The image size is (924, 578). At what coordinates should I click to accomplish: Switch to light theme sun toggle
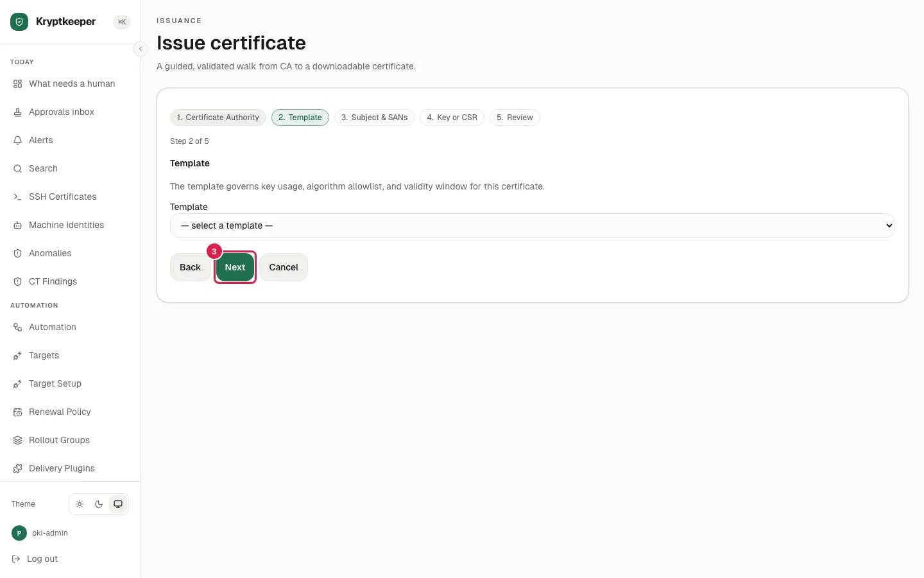point(80,504)
